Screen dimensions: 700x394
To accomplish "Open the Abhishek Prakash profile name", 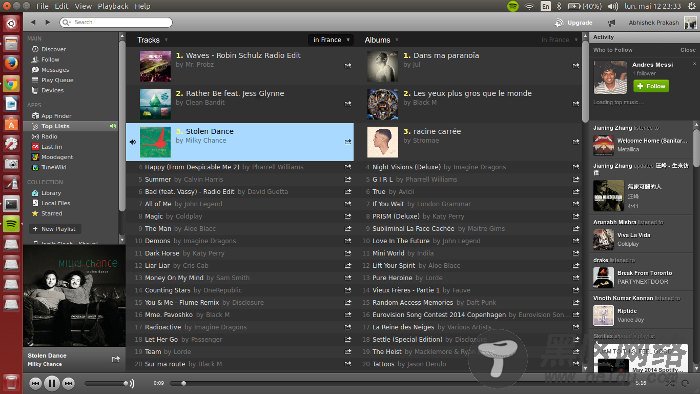I will pyautogui.click(x=654, y=22).
